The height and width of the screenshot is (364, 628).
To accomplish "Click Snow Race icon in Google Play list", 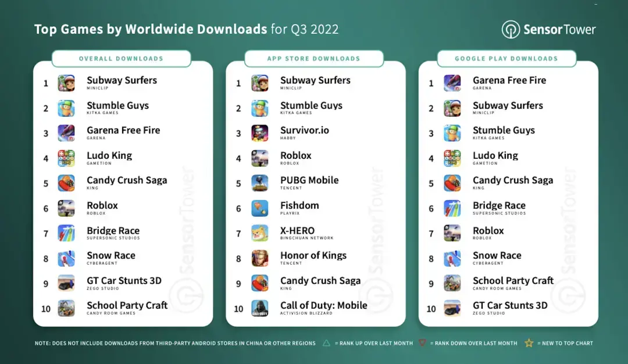I will (x=452, y=258).
